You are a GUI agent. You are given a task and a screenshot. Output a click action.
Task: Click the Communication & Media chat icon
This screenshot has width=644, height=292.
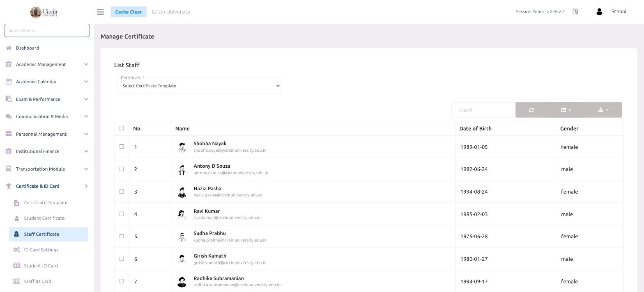pos(9,116)
